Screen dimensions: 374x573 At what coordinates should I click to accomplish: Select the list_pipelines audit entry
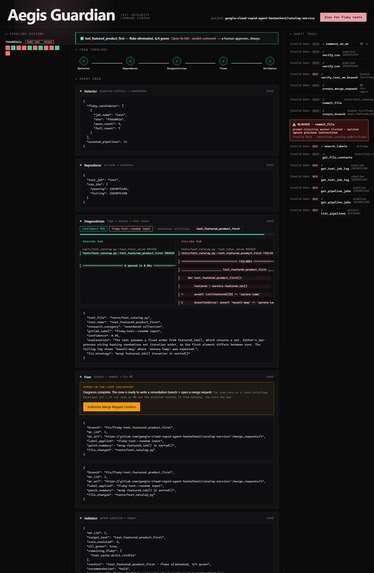point(329,212)
